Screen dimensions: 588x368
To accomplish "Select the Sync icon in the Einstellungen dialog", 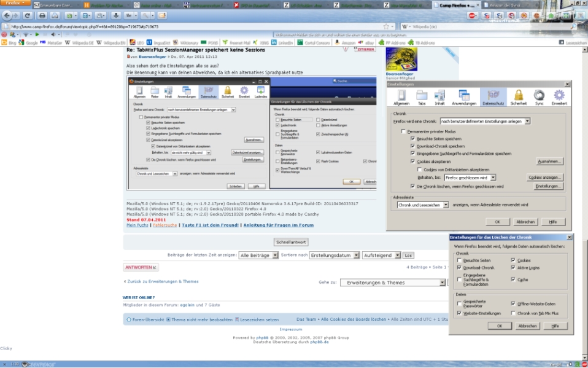I will click(540, 97).
